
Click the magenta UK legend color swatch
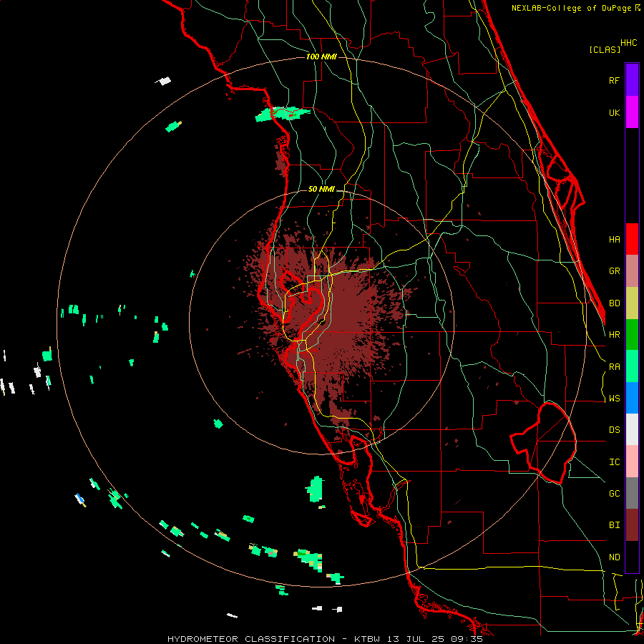tap(632, 112)
